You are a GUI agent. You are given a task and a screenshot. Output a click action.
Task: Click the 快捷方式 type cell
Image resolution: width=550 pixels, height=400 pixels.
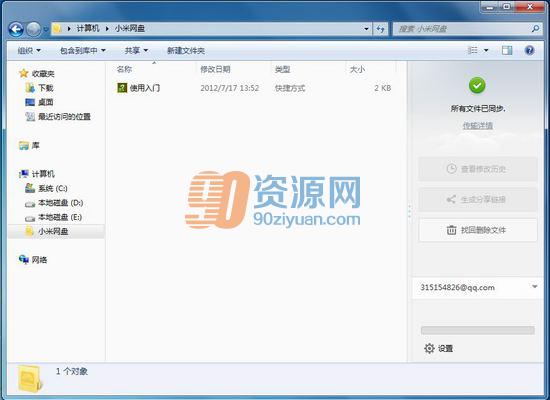[290, 88]
